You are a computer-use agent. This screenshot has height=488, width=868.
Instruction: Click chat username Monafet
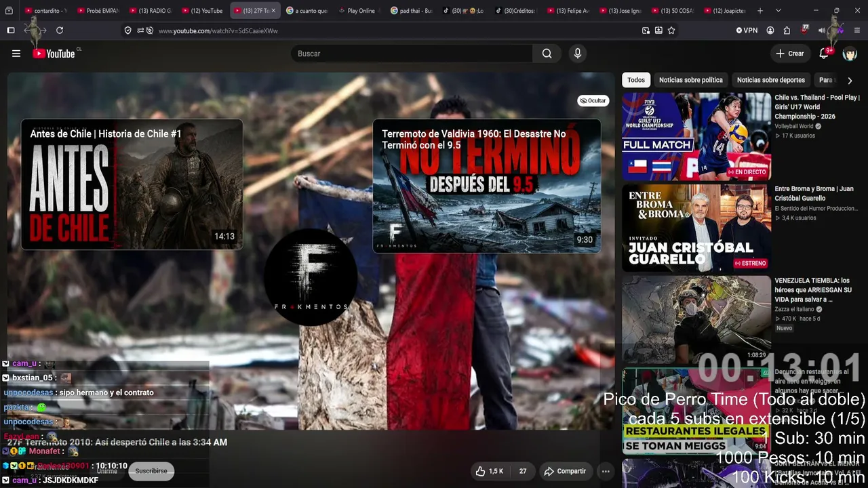[x=45, y=451]
